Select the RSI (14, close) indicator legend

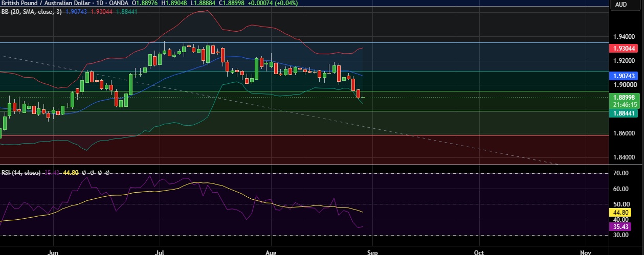(x=20, y=173)
